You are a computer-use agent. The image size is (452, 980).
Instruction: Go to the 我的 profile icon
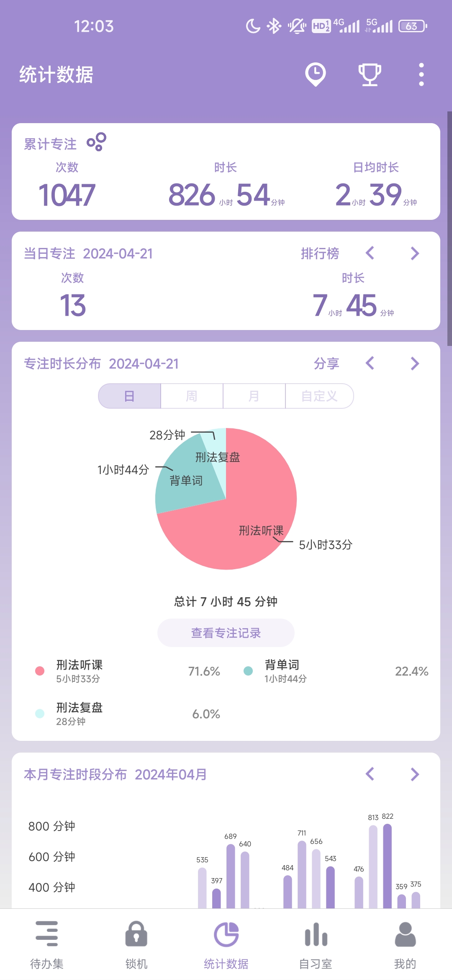(405, 933)
